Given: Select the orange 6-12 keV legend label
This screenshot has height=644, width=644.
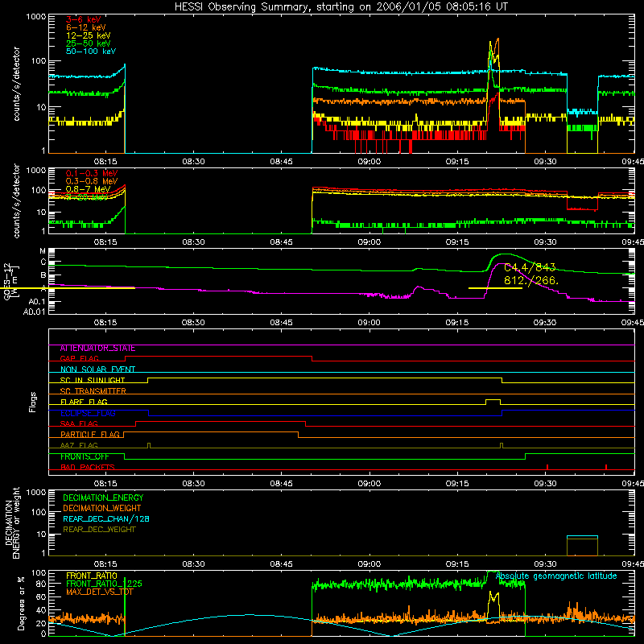Looking at the screenshot, I should point(86,27).
